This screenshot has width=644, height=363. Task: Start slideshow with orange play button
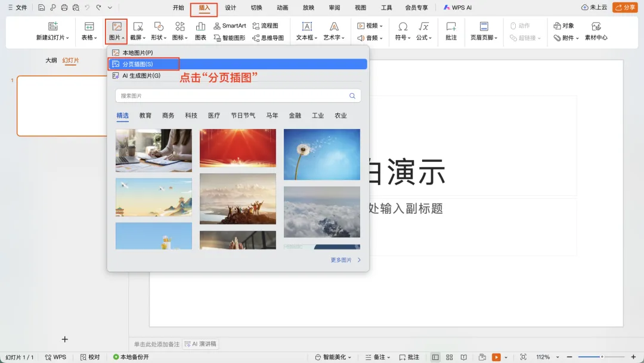(x=496, y=357)
